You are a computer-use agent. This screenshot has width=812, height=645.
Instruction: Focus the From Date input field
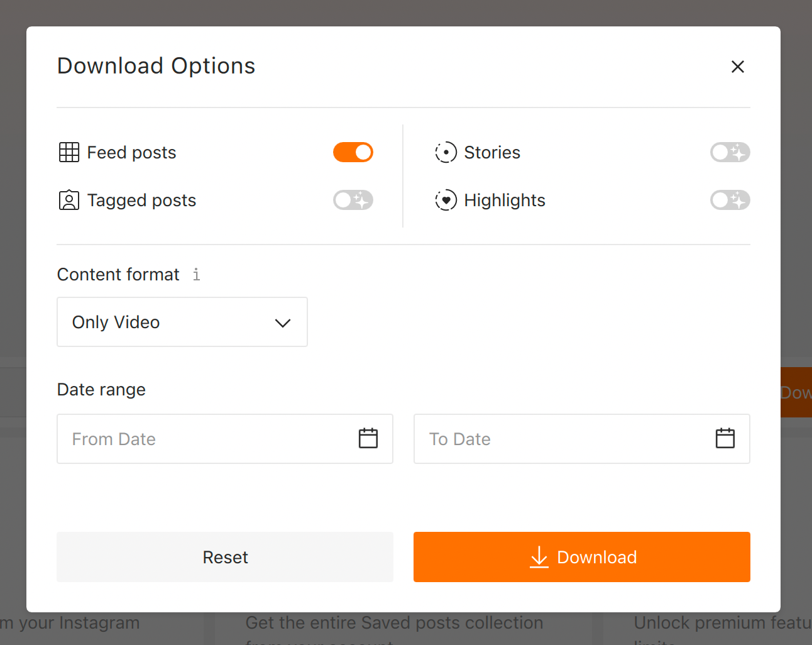coord(207,439)
